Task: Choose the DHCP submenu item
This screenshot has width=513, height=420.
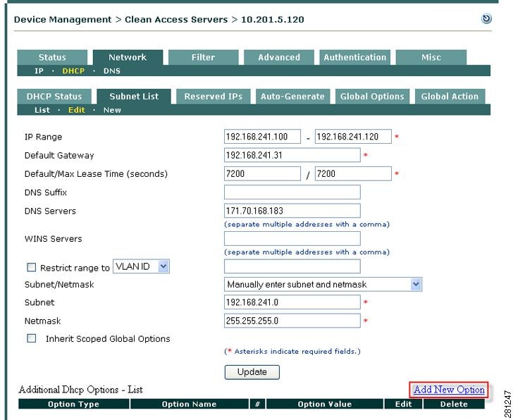Action: pyautogui.click(x=73, y=70)
